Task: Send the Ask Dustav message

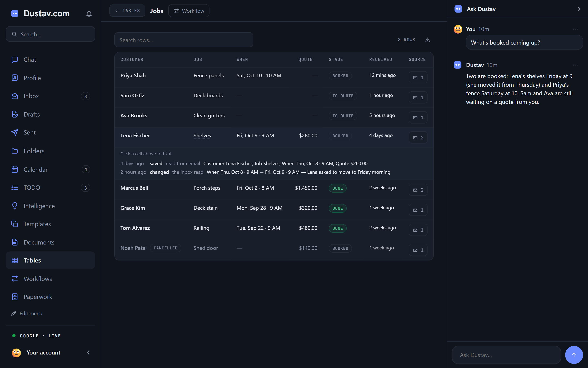Action: pos(574,355)
